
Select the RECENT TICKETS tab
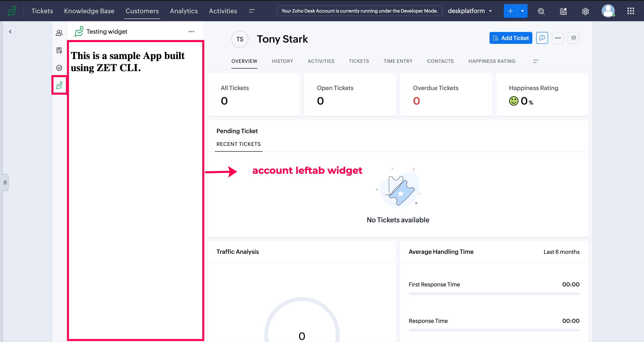238,144
